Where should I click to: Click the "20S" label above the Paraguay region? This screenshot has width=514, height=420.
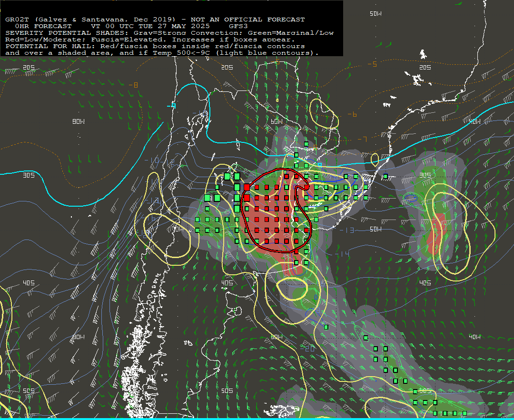coord(227,67)
